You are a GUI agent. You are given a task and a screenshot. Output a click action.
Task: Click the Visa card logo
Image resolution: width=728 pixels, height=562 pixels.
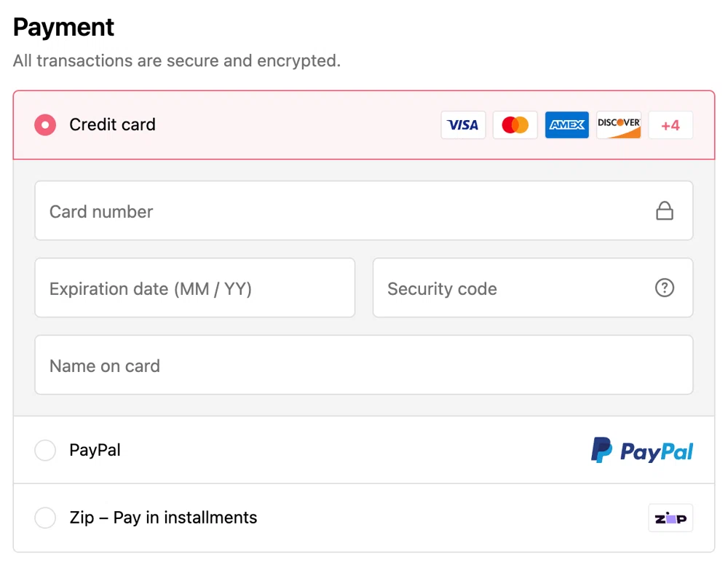[x=463, y=125]
